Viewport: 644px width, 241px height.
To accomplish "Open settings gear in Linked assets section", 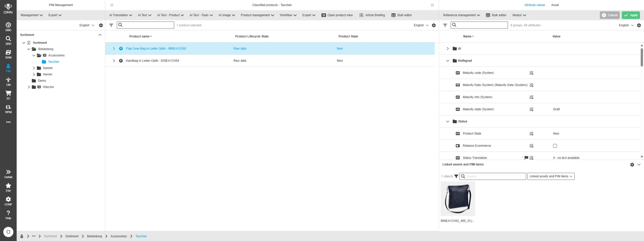I will (632, 165).
